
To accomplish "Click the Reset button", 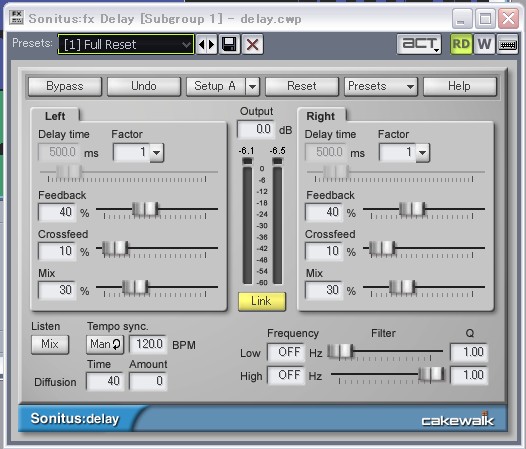I will pyautogui.click(x=302, y=86).
